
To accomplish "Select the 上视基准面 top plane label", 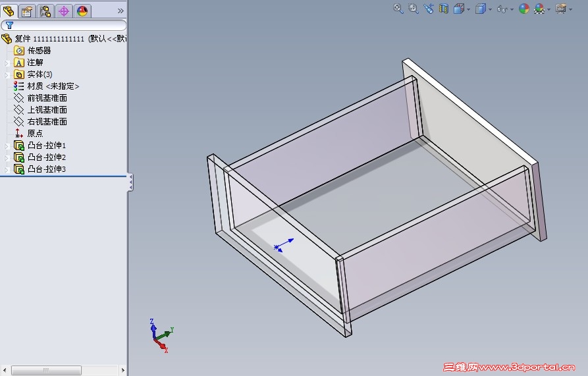I will tap(47, 110).
